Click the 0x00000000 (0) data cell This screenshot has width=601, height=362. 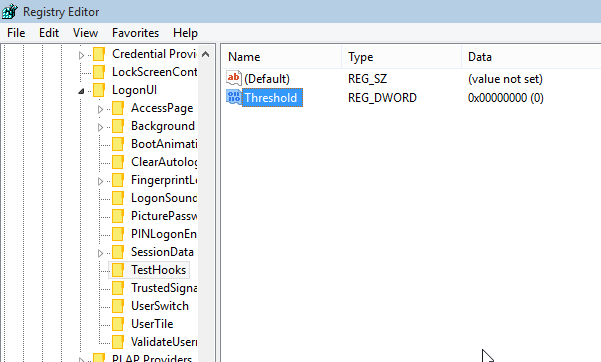point(506,98)
